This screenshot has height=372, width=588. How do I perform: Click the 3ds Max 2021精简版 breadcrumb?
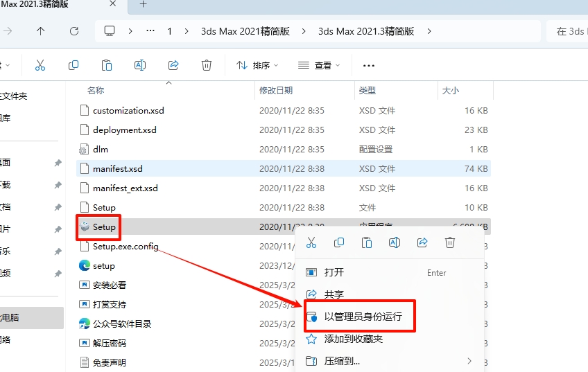coord(244,31)
